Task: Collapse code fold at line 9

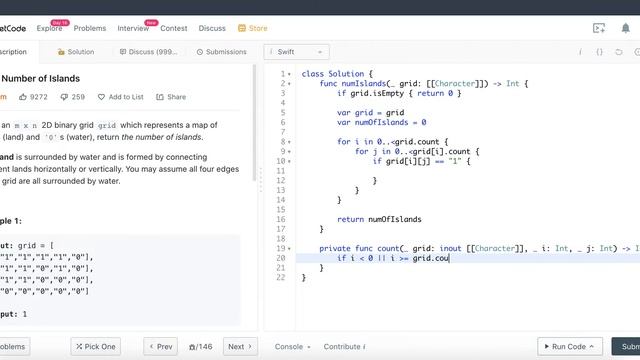Action: (289, 152)
